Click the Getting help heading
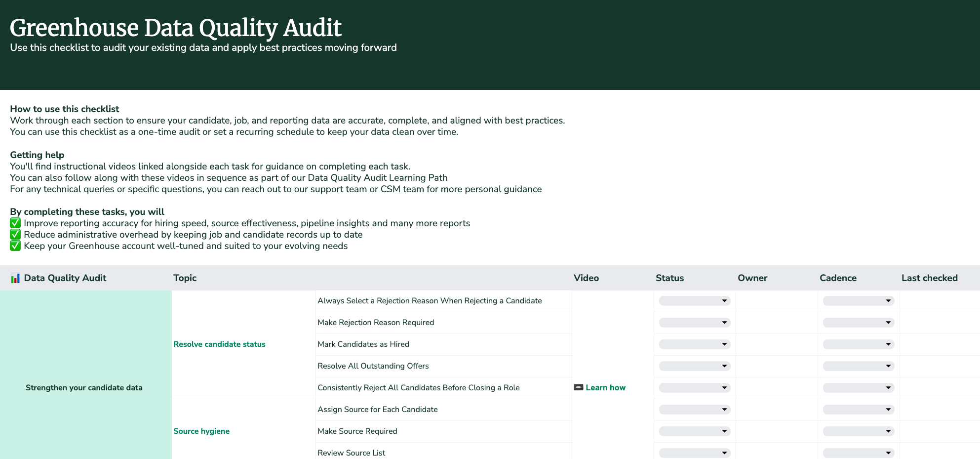The height and width of the screenshot is (459, 980). pyautogui.click(x=37, y=155)
